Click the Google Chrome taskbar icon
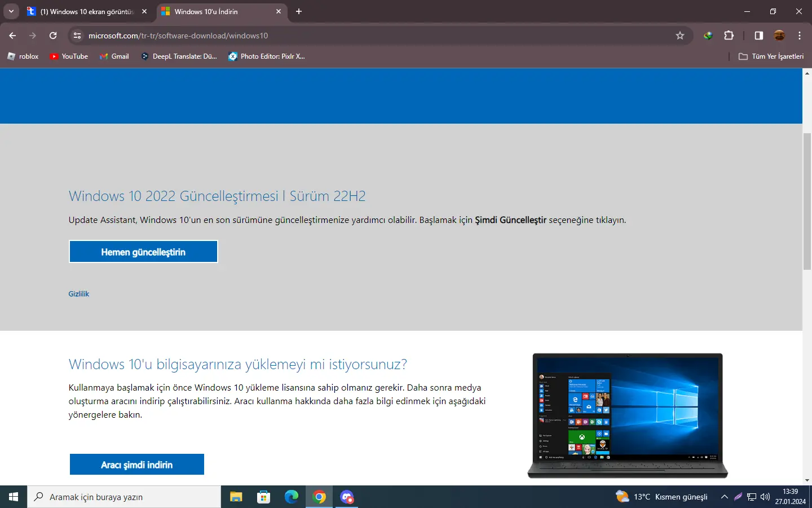 click(x=319, y=497)
